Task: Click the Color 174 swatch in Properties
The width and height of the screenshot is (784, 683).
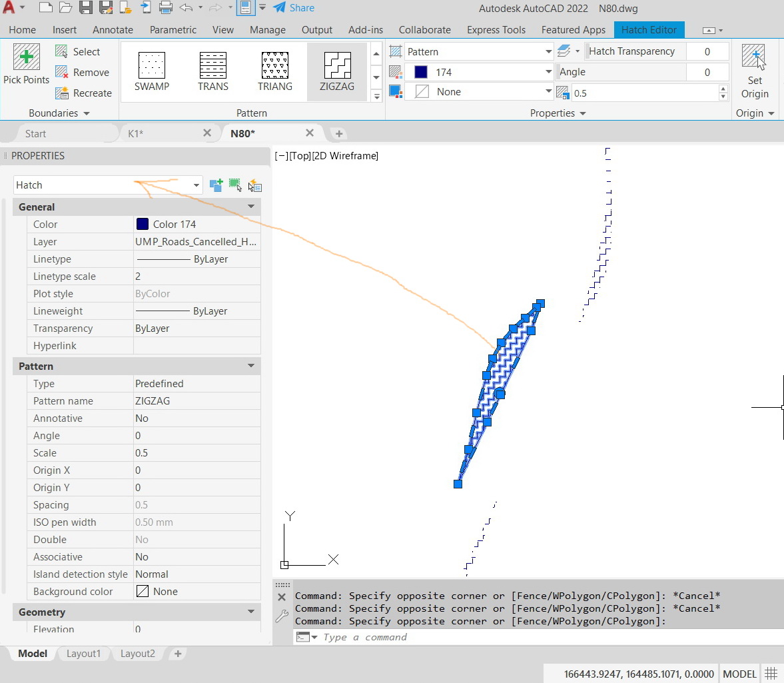Action: point(142,224)
